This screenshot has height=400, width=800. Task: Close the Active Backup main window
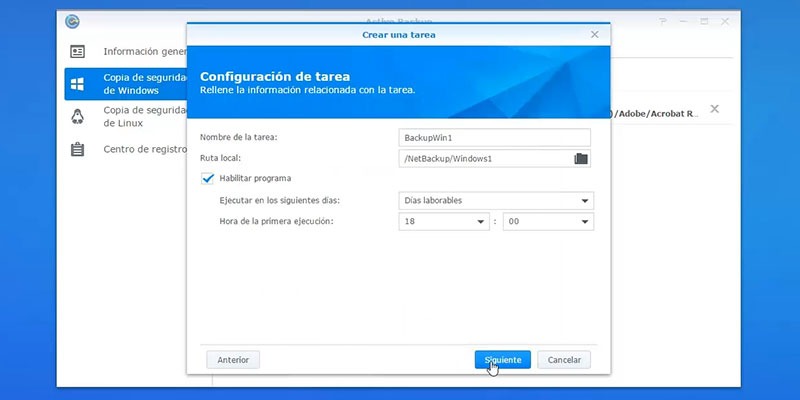tap(725, 21)
